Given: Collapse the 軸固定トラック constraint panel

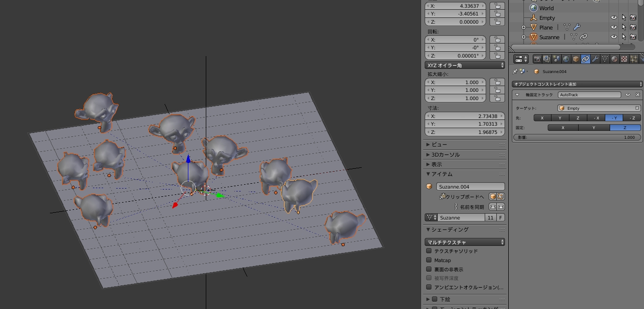Looking at the screenshot, I should pos(517,95).
